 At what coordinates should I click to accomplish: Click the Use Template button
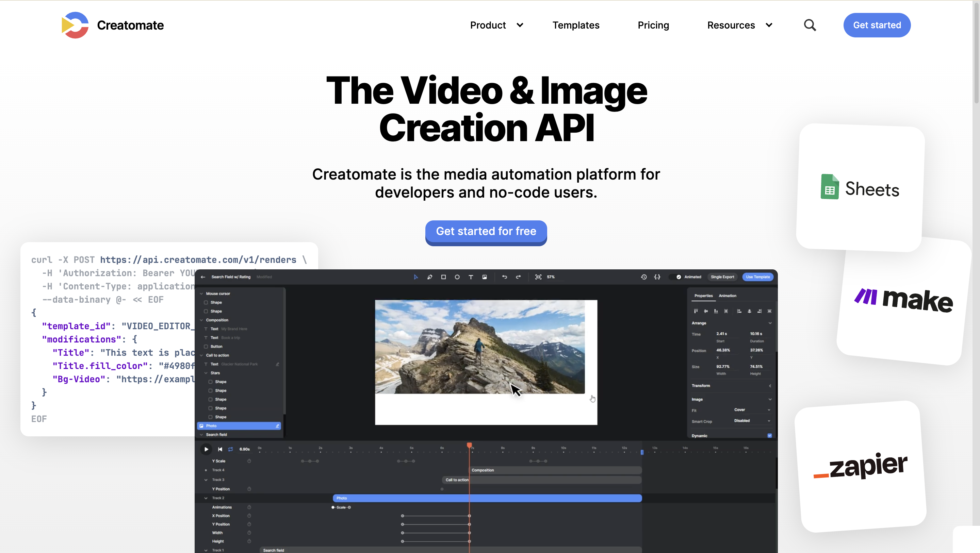[757, 277]
